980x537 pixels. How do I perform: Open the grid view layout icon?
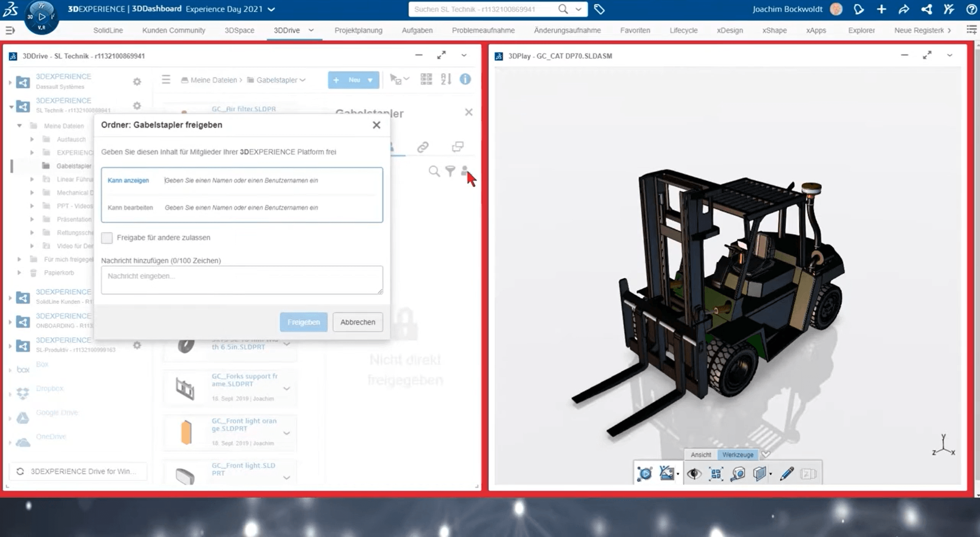click(425, 79)
